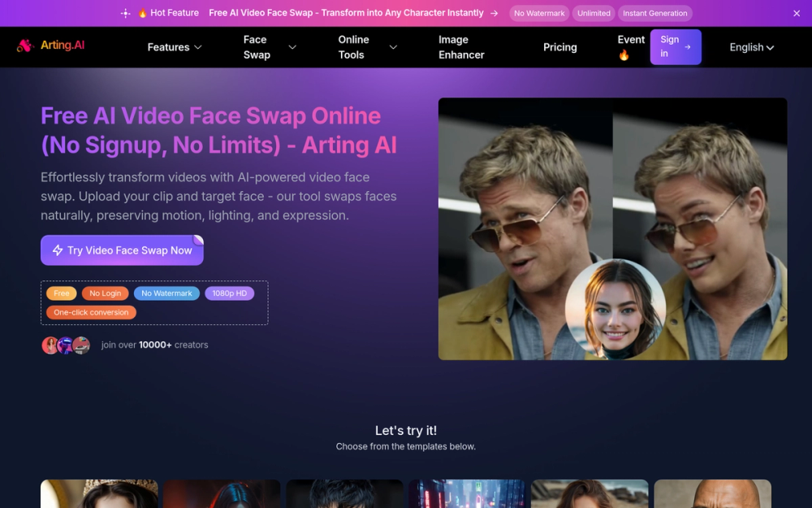Click the arrow after the banner headline

tap(494, 14)
